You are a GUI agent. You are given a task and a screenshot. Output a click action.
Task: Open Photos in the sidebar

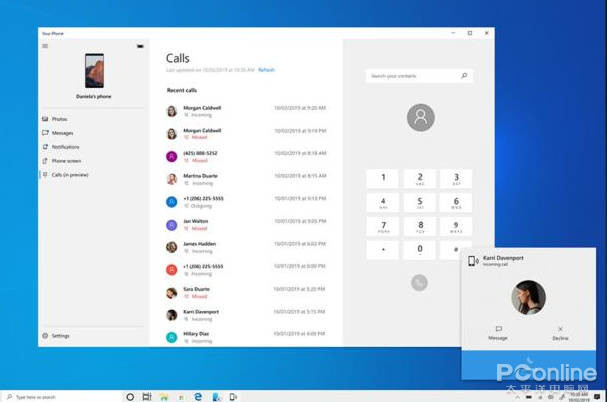click(x=59, y=119)
